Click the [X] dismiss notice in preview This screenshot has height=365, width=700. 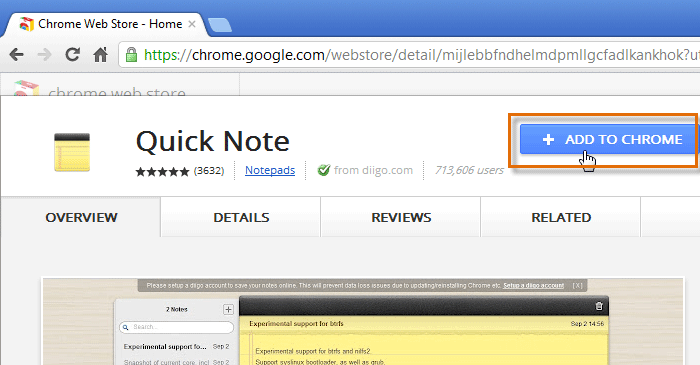578,286
